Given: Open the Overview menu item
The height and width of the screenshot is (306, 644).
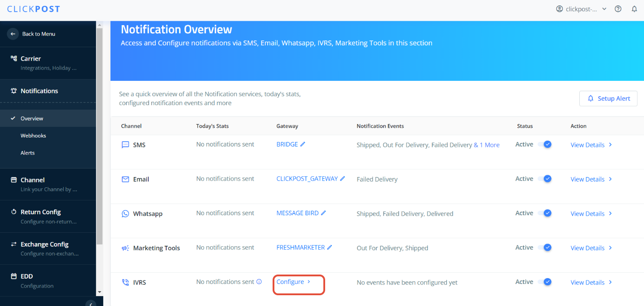Looking at the screenshot, I should [48, 118].
